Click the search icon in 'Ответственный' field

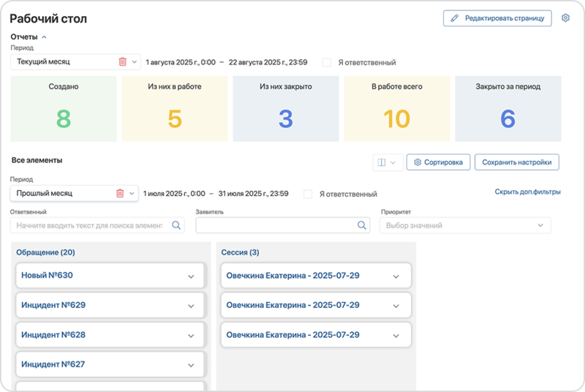(176, 226)
